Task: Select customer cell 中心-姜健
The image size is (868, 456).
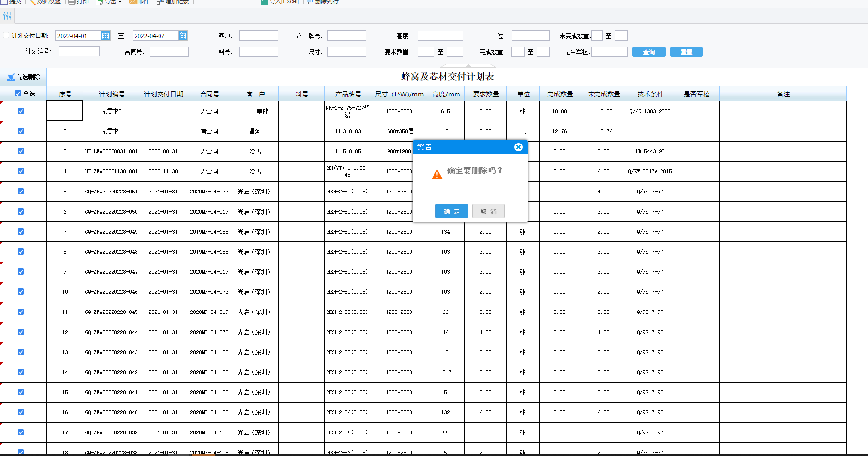Action: (x=255, y=111)
